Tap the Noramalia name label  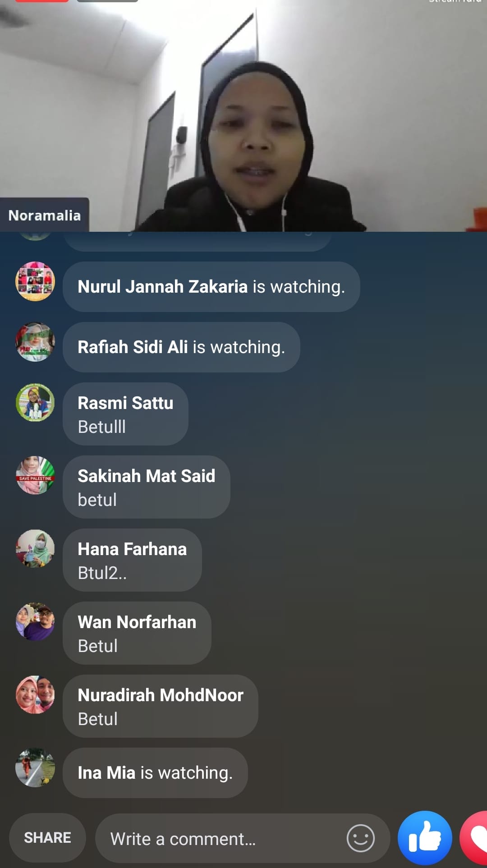pyautogui.click(x=44, y=215)
